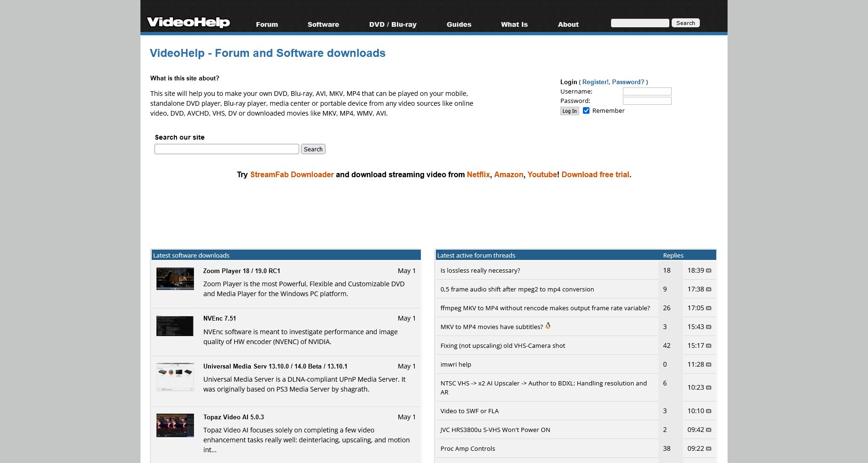868x463 pixels.
Task: Open Zoom Player thumbnail image
Action: tap(175, 279)
